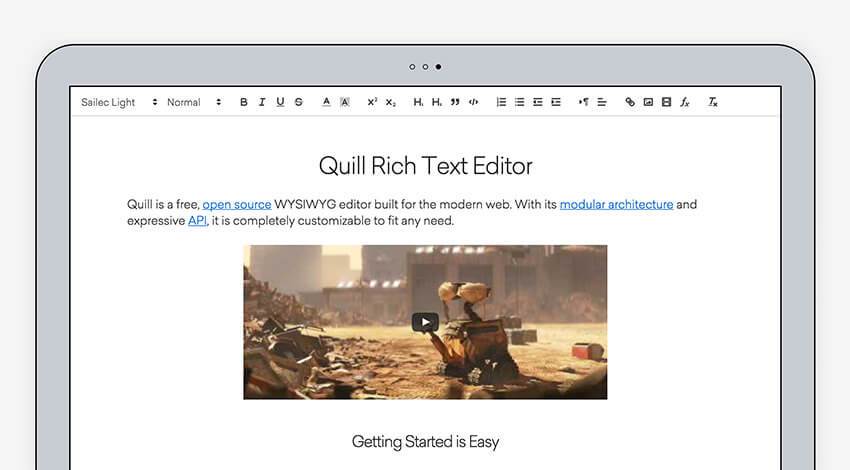Image resolution: width=850 pixels, height=470 pixels.
Task: Decrease indent with the outdent icon
Action: point(538,102)
